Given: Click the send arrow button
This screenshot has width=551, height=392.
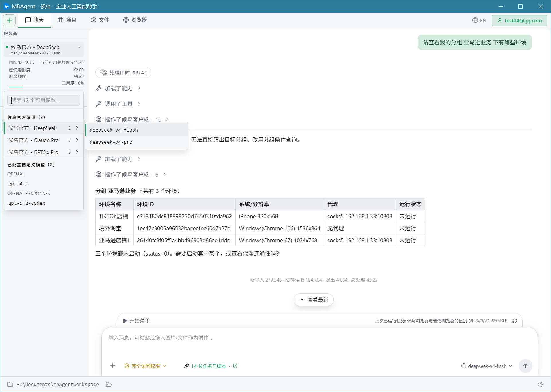Looking at the screenshot, I should tap(525, 366).
